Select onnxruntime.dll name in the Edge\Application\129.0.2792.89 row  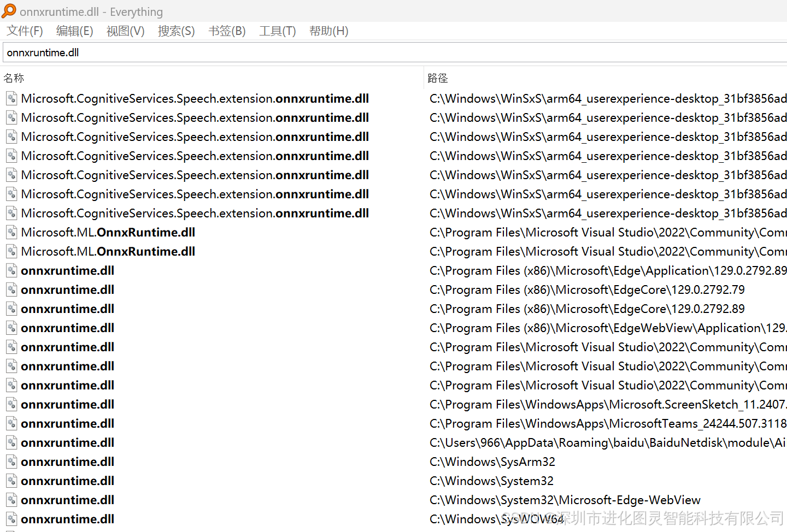68,270
